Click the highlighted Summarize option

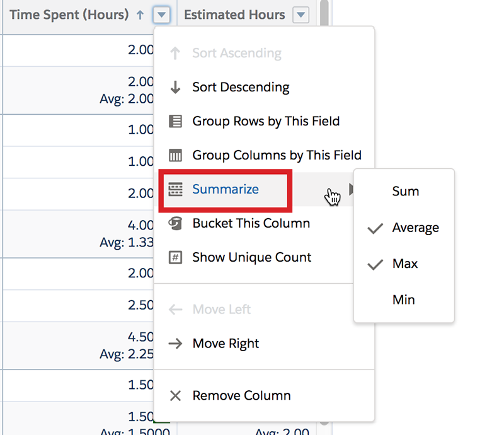click(x=226, y=189)
